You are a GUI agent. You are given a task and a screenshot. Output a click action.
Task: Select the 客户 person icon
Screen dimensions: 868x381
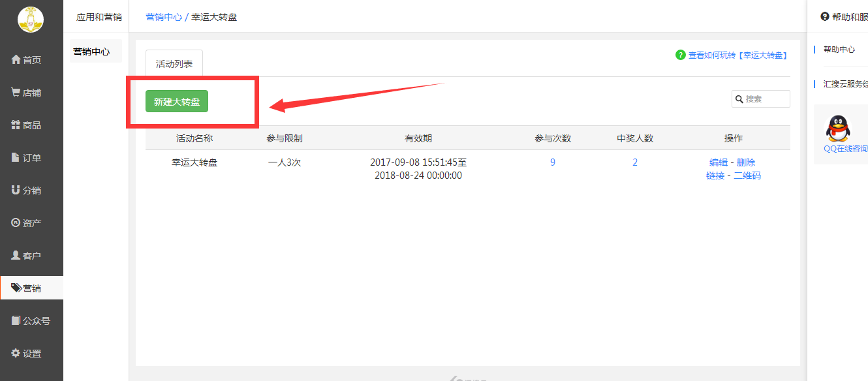(x=16, y=256)
